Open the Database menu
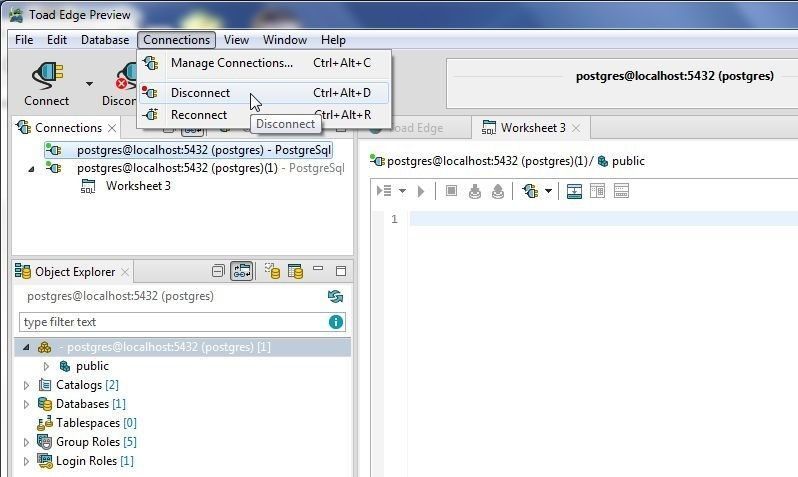This screenshot has height=477, width=798. (105, 40)
